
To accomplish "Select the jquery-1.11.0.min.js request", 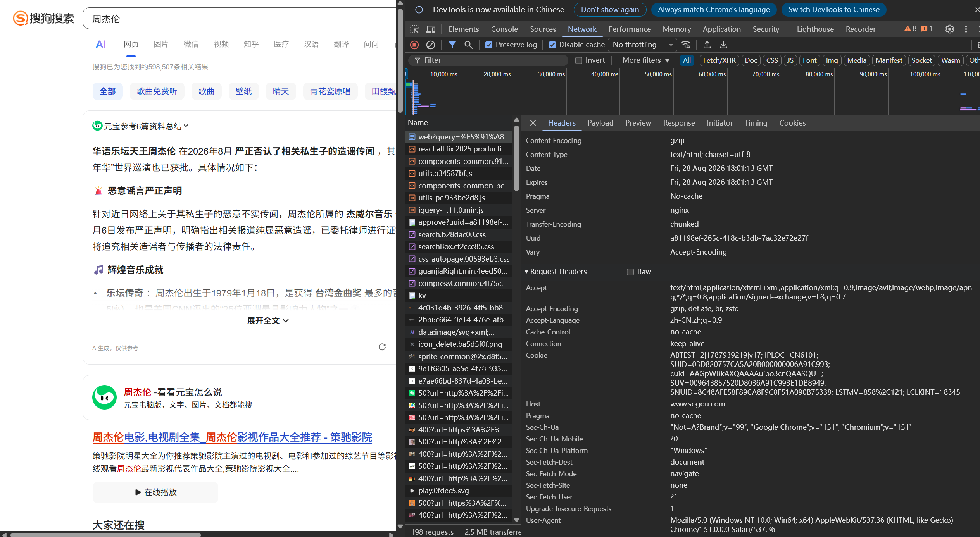I will (x=459, y=210).
